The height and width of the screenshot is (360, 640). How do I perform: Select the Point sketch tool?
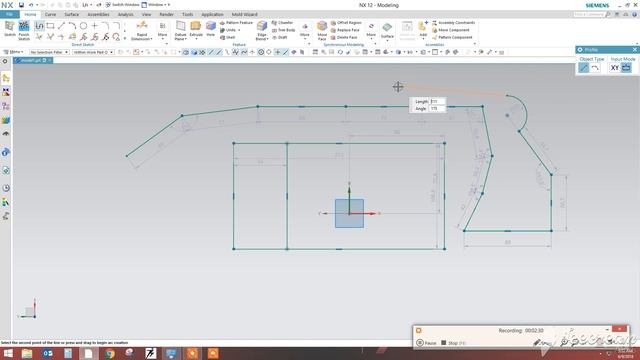pos(94,26)
